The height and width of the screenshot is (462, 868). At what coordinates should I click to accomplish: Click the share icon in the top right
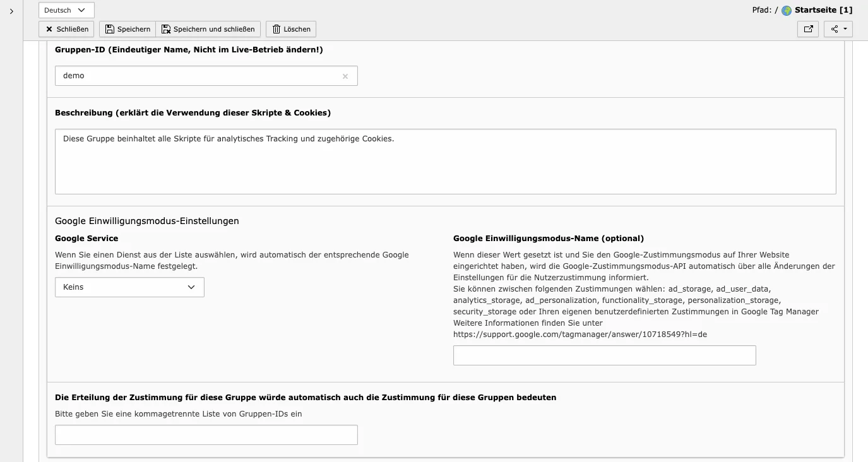833,28
